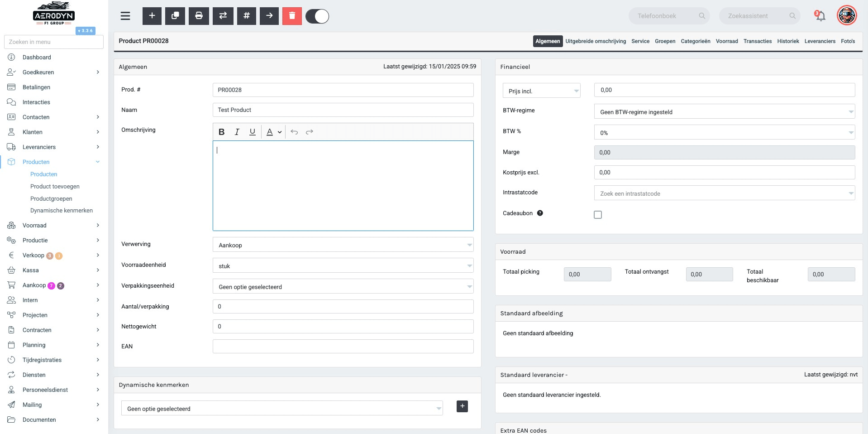Switch to Service tab
Viewport: 868px width, 434px height.
640,41
